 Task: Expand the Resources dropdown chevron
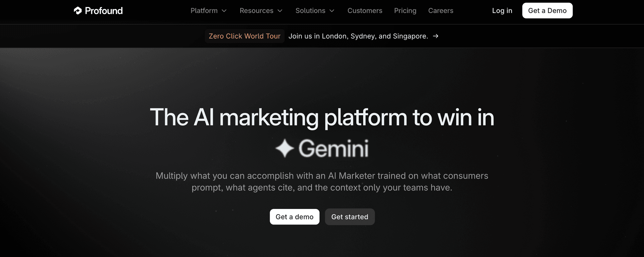point(280,11)
